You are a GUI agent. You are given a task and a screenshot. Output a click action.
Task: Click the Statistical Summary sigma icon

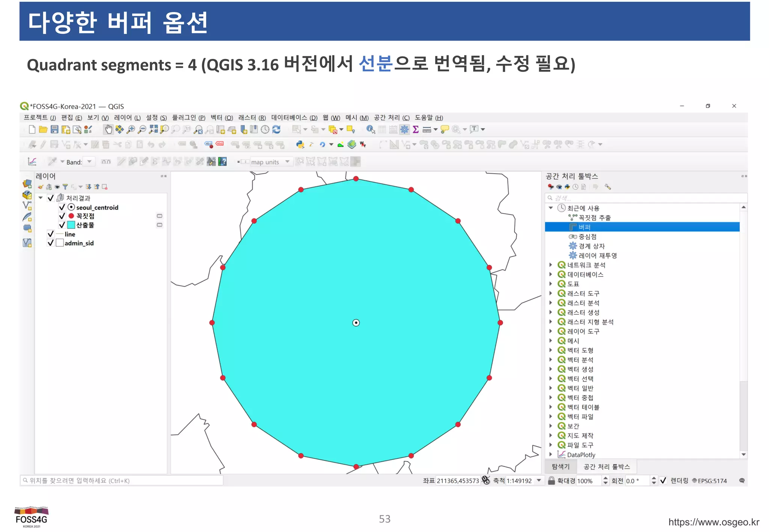coord(416,129)
